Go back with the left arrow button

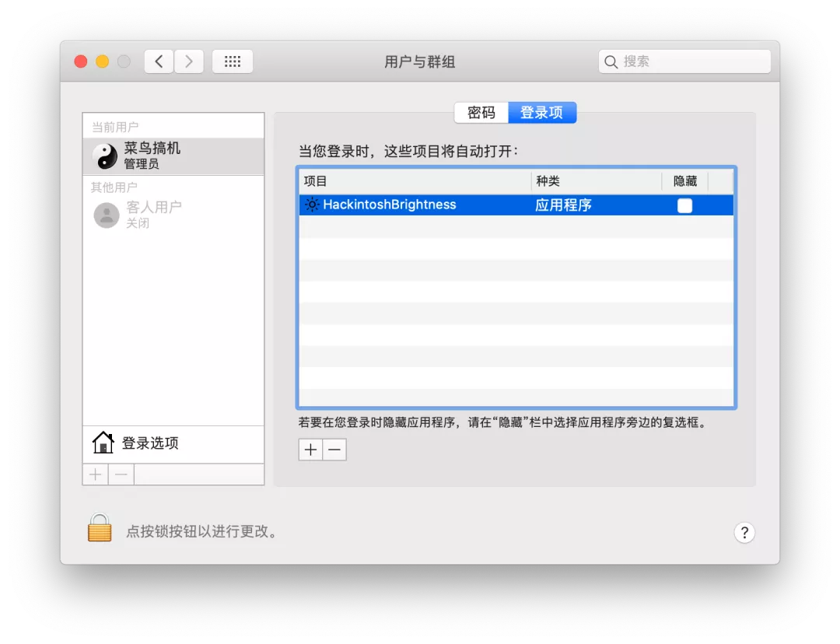tap(159, 61)
